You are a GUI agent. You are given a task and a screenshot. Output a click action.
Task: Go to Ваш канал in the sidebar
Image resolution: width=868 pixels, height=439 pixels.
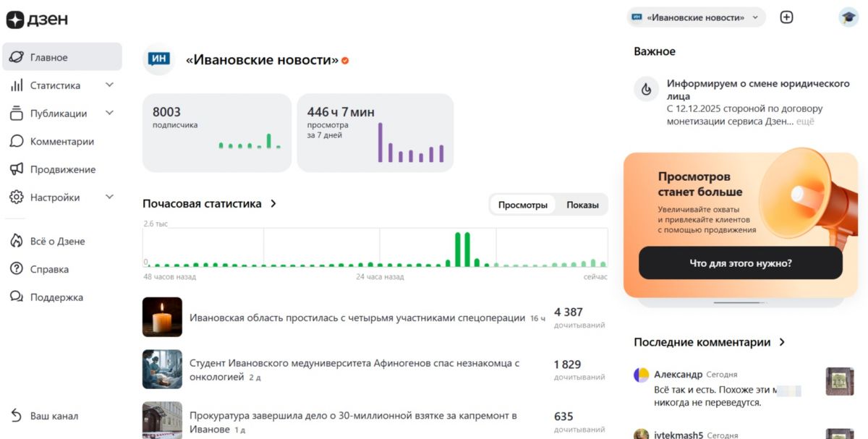pyautogui.click(x=54, y=416)
